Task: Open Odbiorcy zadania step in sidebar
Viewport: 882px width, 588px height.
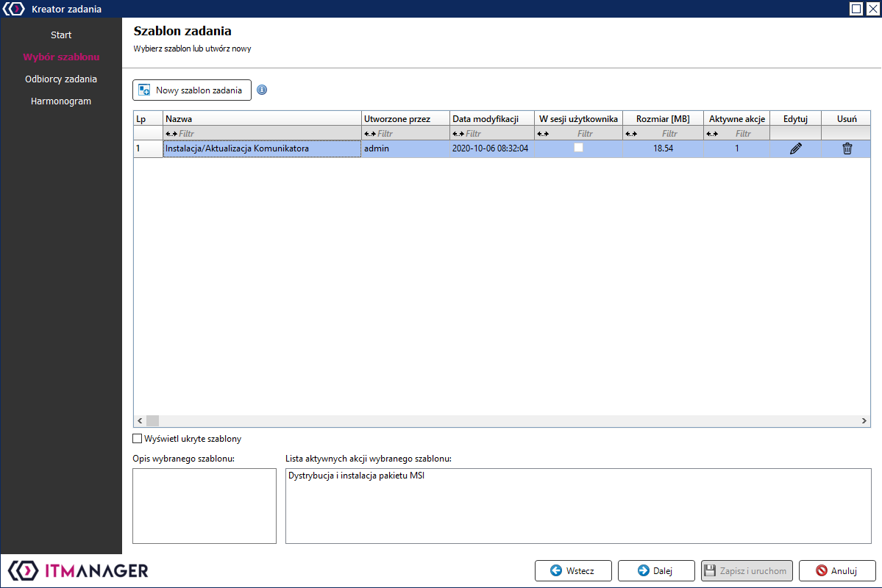Action: [61, 79]
